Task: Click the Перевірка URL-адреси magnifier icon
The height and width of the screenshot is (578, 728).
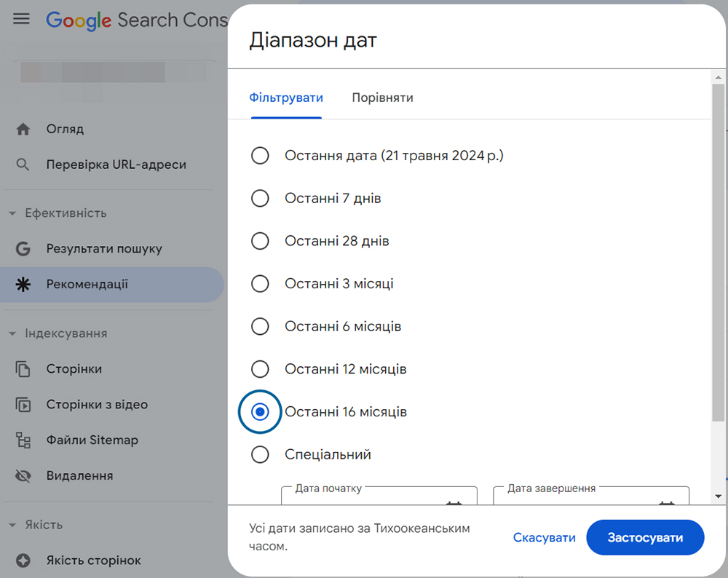Action: (x=23, y=165)
